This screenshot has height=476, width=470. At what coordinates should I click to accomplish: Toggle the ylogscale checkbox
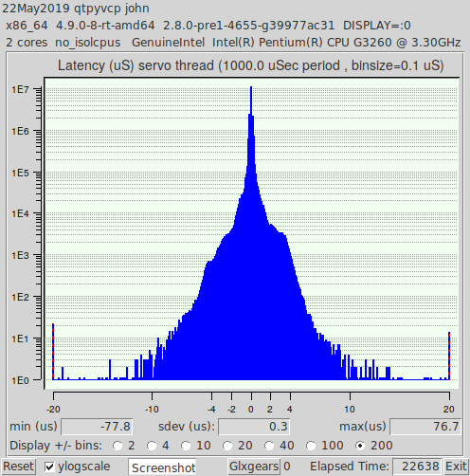click(x=49, y=467)
